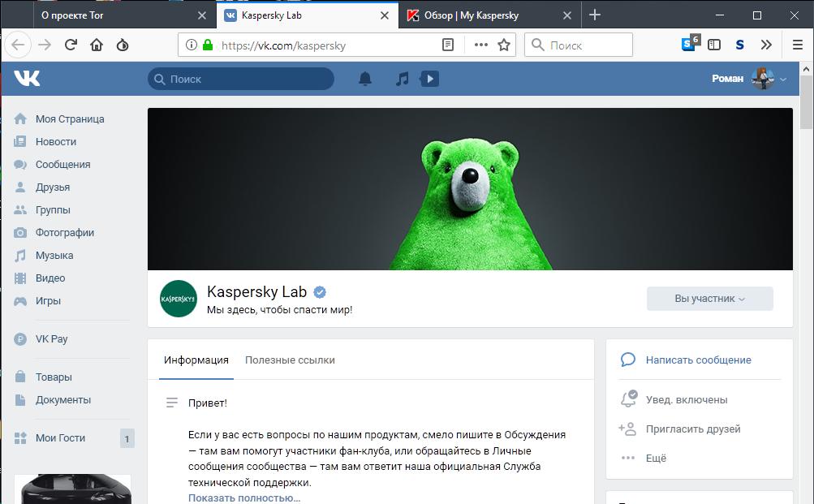Toggle 'Увед. включены' notifications
Viewport: 814px width, 504px height.
(687, 399)
